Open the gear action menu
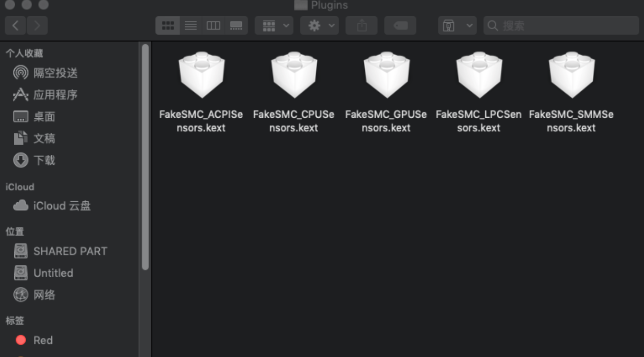This screenshot has width=644, height=357. 319,26
